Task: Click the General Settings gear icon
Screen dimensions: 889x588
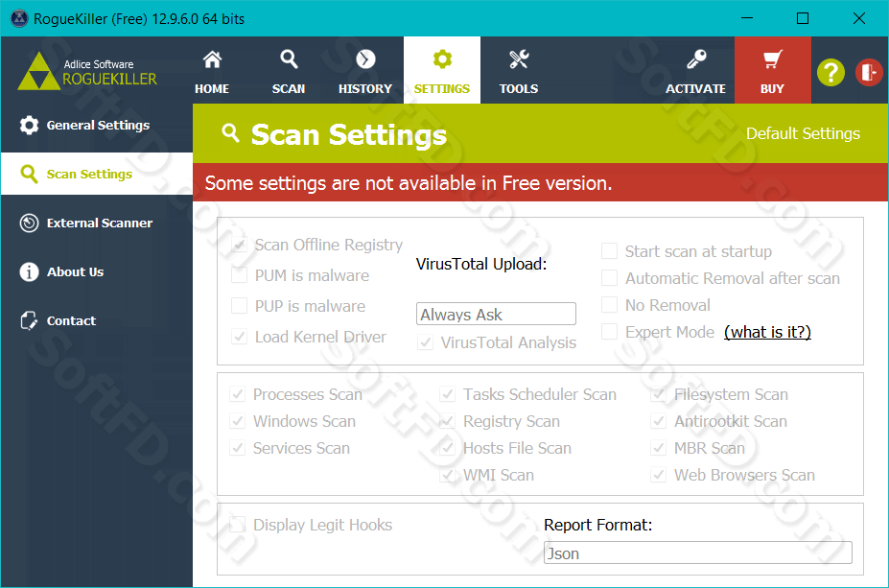Action: [29, 126]
